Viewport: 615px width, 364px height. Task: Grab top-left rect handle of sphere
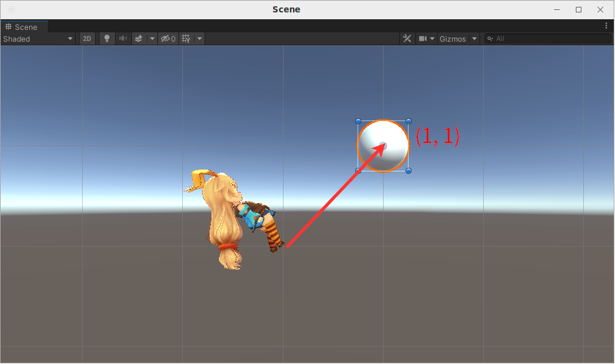[x=358, y=121]
